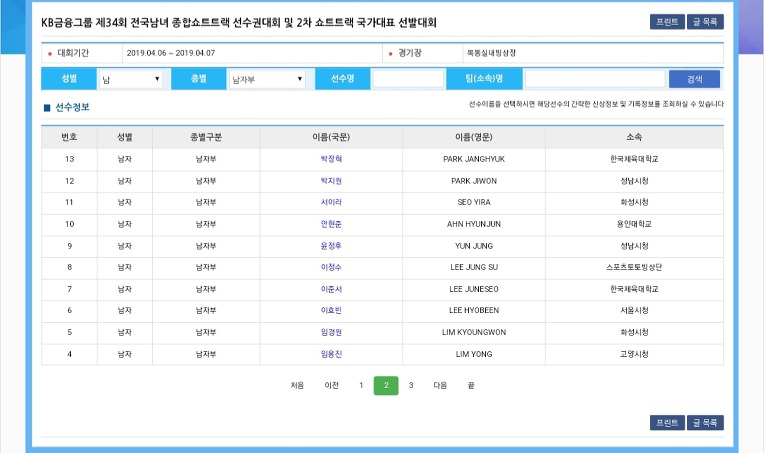Click row number 13 cell
The width and height of the screenshot is (764, 453).
point(69,159)
